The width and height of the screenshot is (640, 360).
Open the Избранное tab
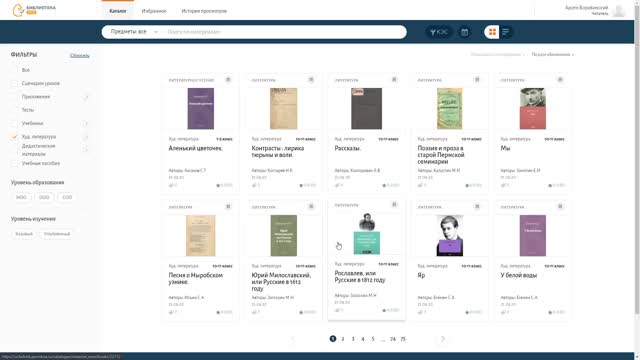click(x=154, y=11)
